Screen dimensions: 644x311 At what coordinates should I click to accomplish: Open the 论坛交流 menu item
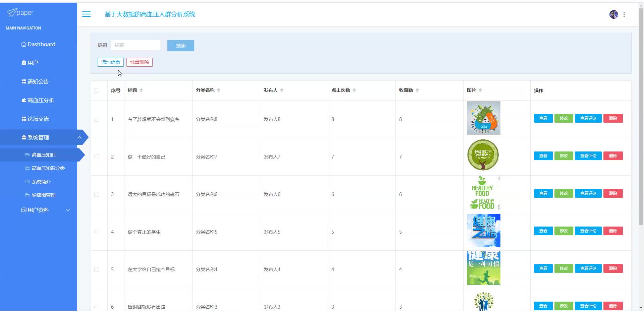point(39,119)
